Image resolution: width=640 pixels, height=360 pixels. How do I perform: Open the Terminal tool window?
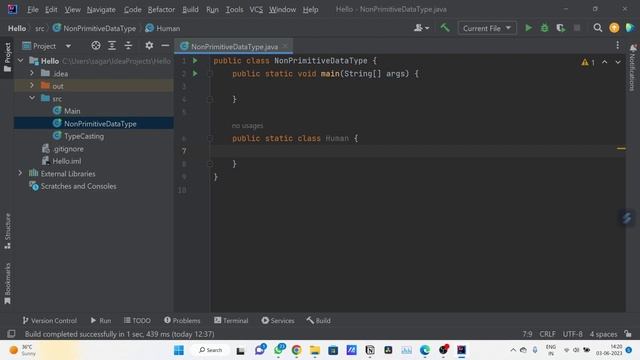click(x=231, y=320)
